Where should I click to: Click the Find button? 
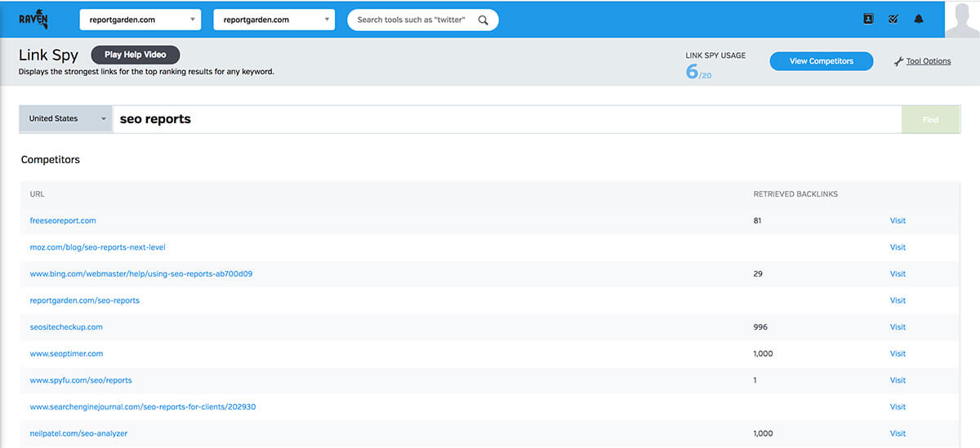(930, 119)
